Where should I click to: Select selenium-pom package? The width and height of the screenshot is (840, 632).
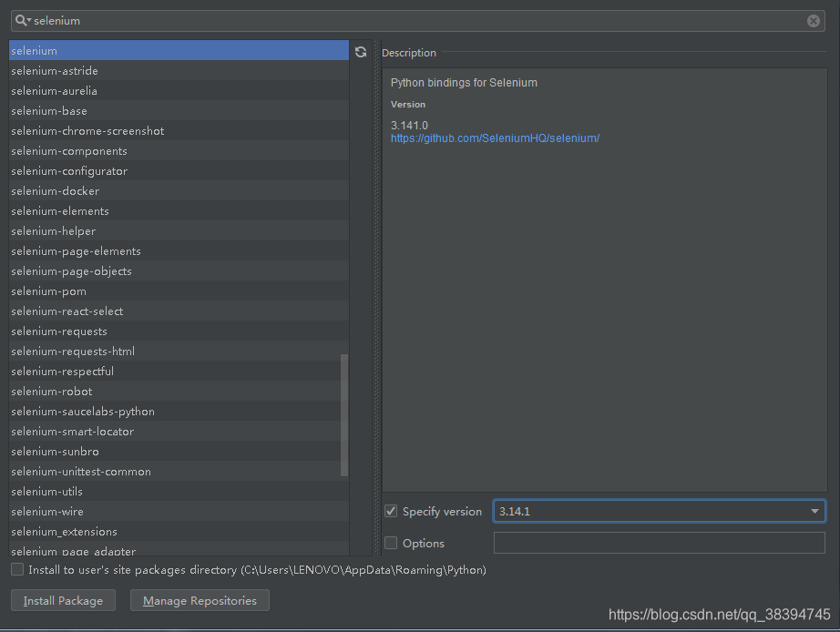click(x=179, y=291)
